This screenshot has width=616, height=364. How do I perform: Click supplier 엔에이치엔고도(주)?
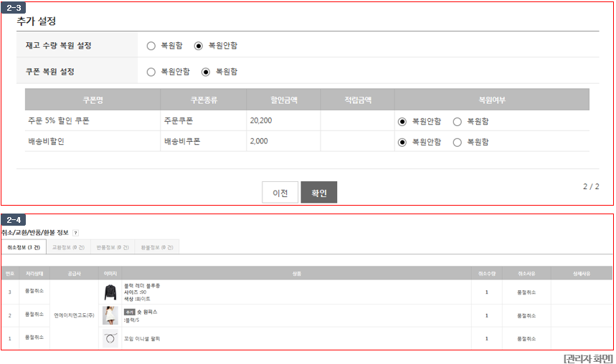coord(75,315)
